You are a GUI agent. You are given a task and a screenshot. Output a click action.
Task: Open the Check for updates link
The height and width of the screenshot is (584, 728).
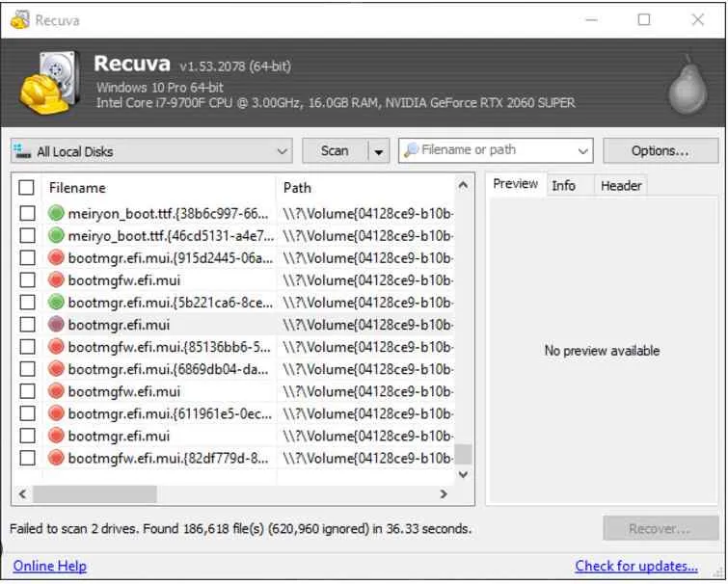[635, 566]
